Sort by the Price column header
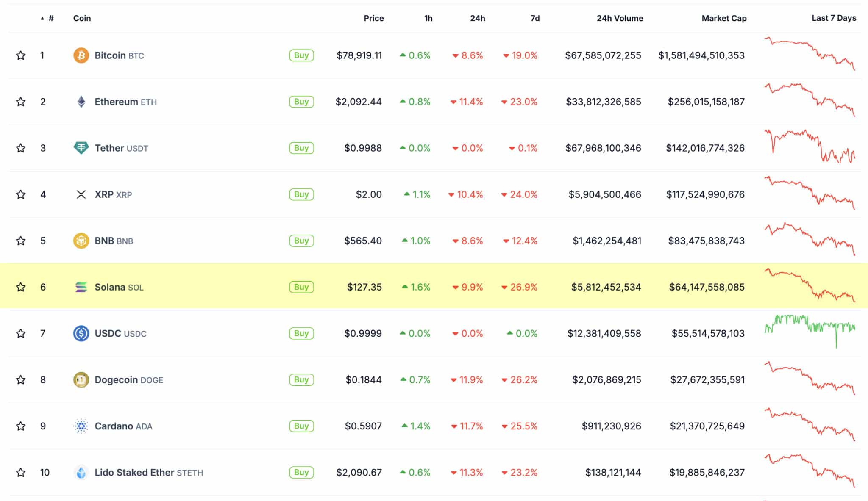This screenshot has height=501, width=868. (373, 18)
